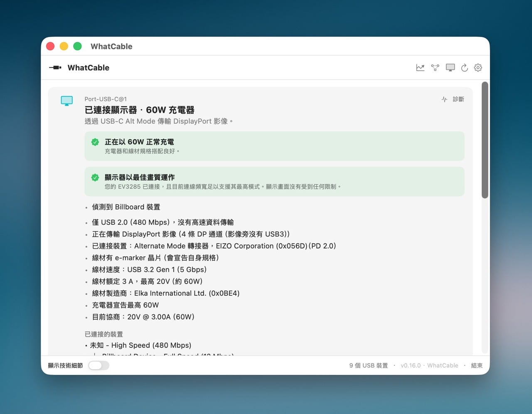
Task: Click the vertical scrollbar thumb
Action: click(x=485, y=140)
